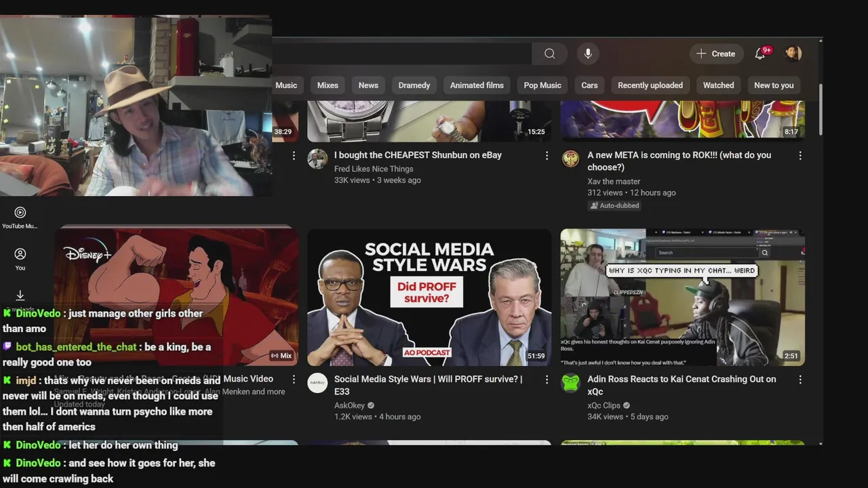Viewport: 868px width, 488px height.
Task: Click the search magnifier button
Action: tap(549, 54)
